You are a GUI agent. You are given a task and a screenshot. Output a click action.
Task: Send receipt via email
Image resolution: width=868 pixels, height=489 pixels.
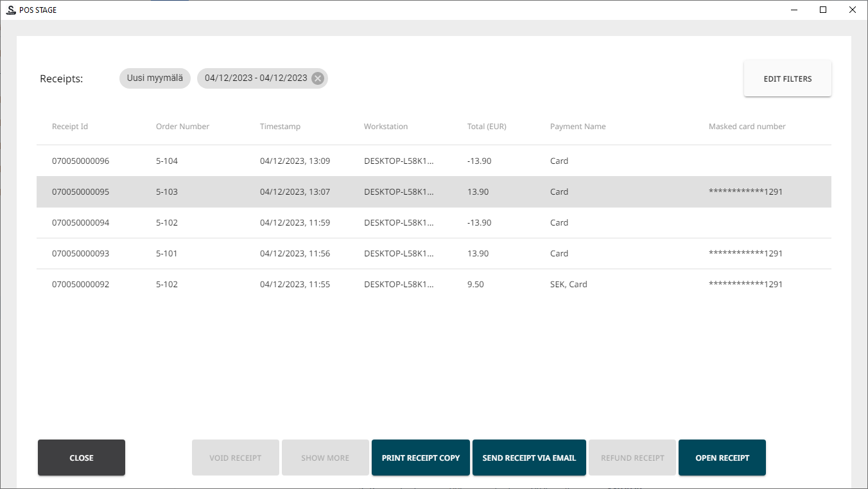pos(529,458)
